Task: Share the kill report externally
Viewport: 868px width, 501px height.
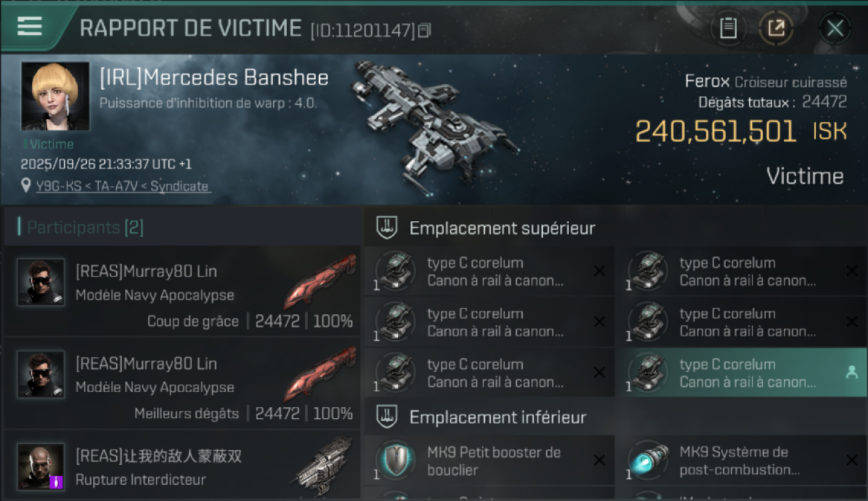Action: point(776,28)
